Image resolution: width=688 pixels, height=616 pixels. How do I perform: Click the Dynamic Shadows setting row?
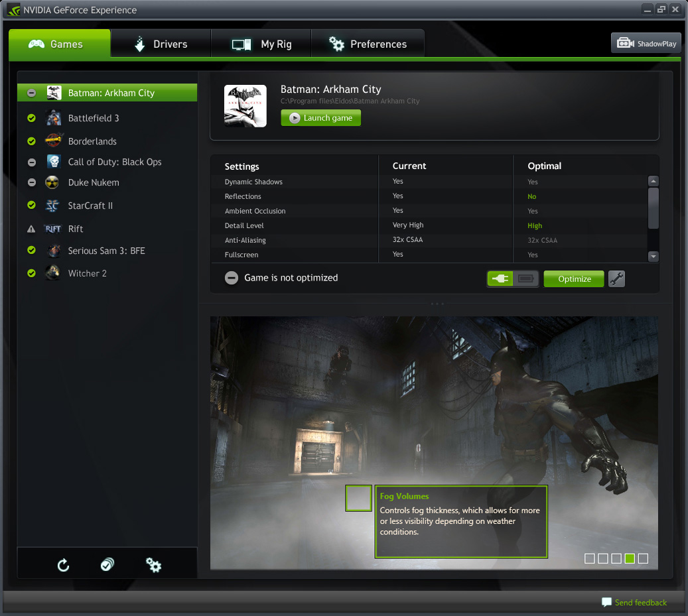[429, 182]
